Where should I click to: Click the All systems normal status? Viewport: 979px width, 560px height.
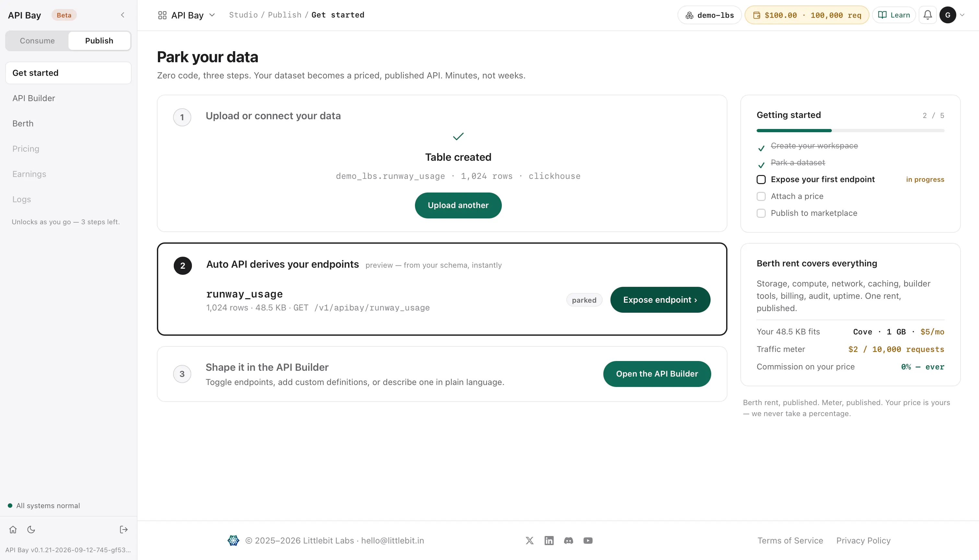[44, 506]
